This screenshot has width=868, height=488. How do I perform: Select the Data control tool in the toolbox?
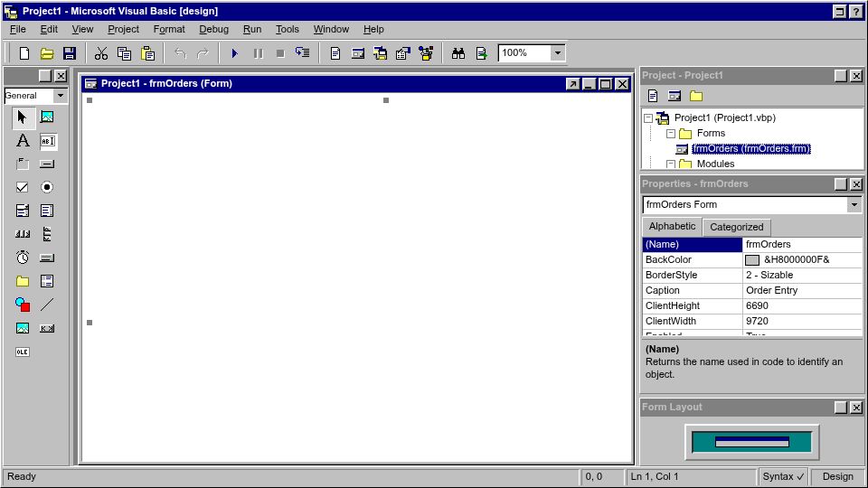tap(47, 328)
